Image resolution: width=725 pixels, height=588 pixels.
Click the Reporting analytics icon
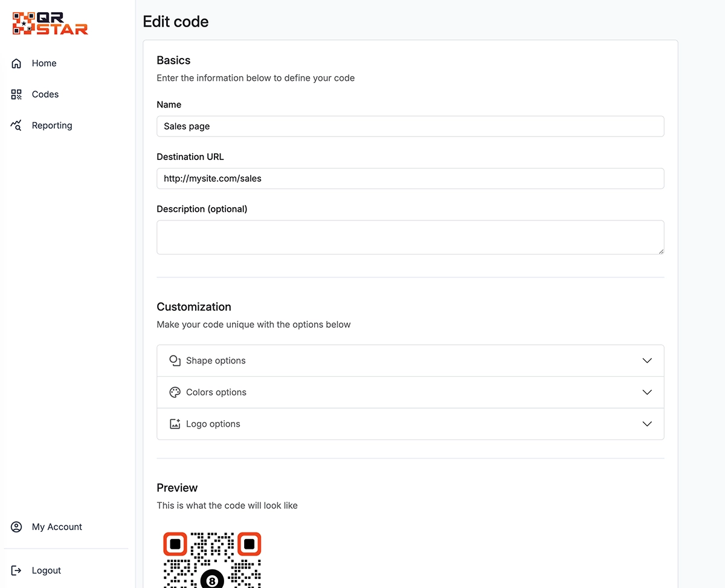click(16, 125)
